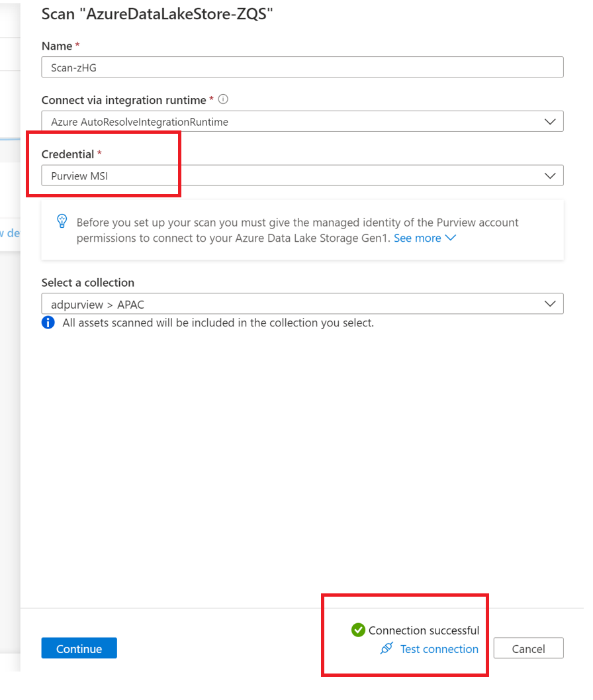593x700 pixels.
Task: Expand the chevron next to See more
Action: 451,238
